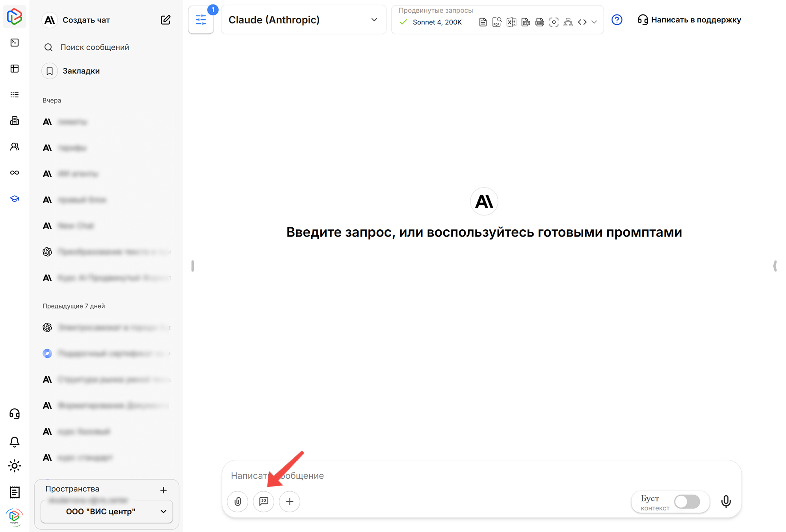Click the colorful app logo at the top of the sidebar

[x=15, y=17]
